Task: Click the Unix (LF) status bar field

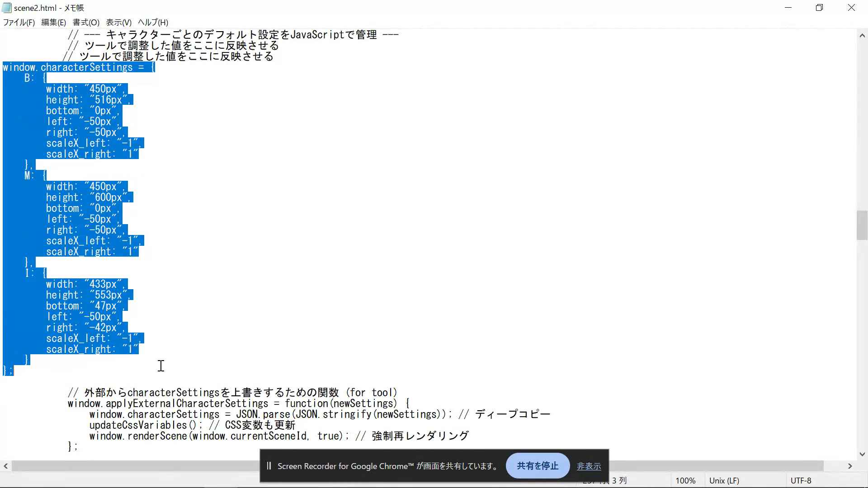Action: (x=724, y=481)
